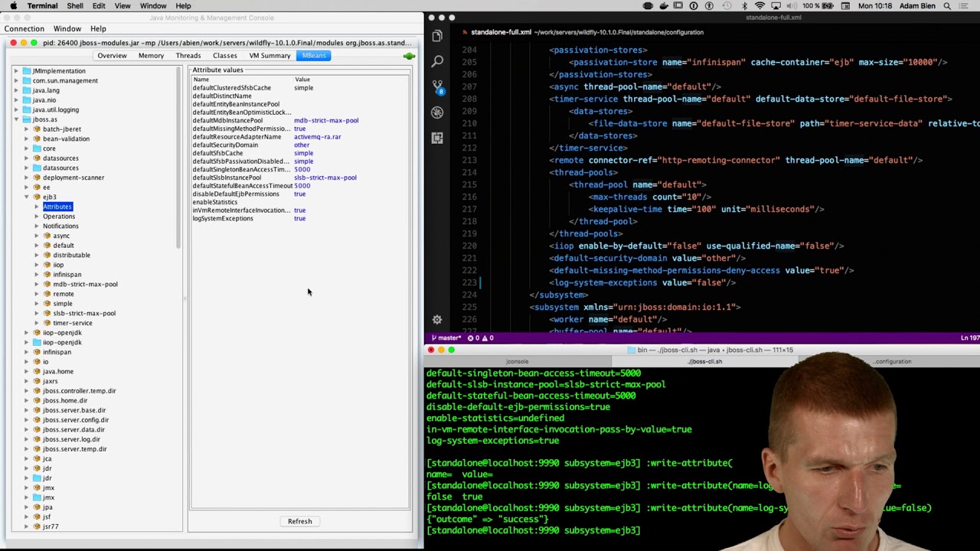Select the remote node in the tree
980x551 pixels.
click(64, 294)
